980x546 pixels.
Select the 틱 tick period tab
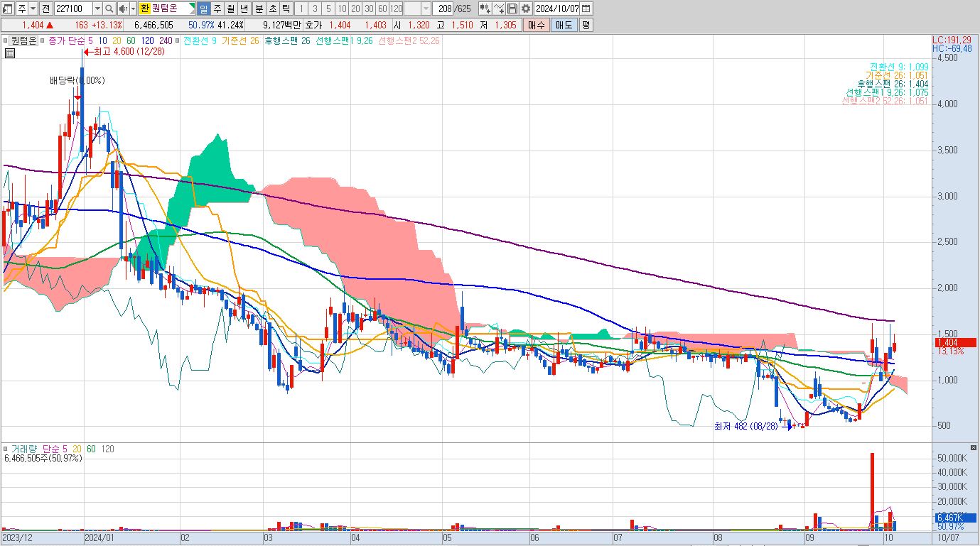tap(285, 9)
